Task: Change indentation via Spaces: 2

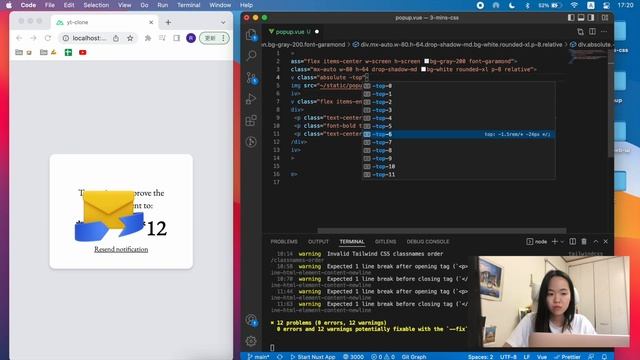Action: (x=480, y=357)
